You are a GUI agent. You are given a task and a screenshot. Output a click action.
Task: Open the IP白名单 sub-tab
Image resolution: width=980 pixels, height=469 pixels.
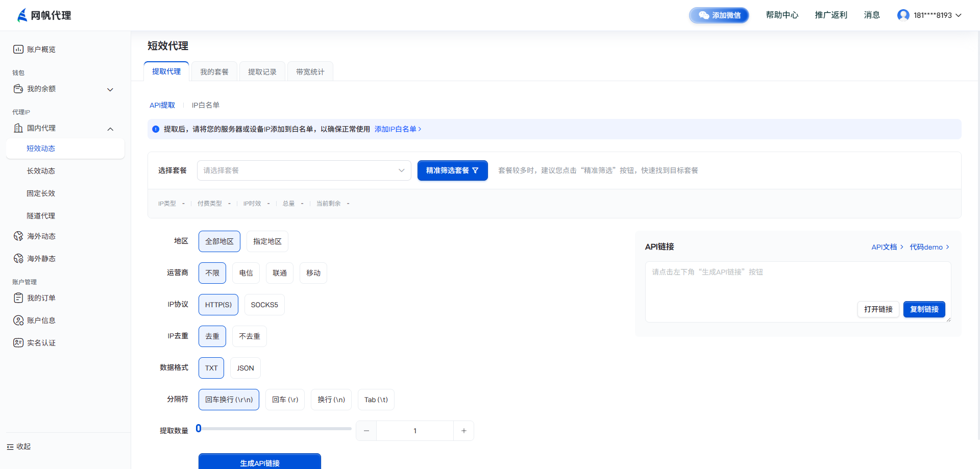tap(206, 105)
